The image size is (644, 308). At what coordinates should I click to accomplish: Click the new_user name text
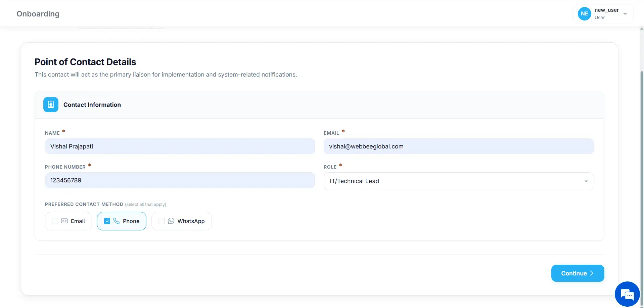tap(606, 10)
